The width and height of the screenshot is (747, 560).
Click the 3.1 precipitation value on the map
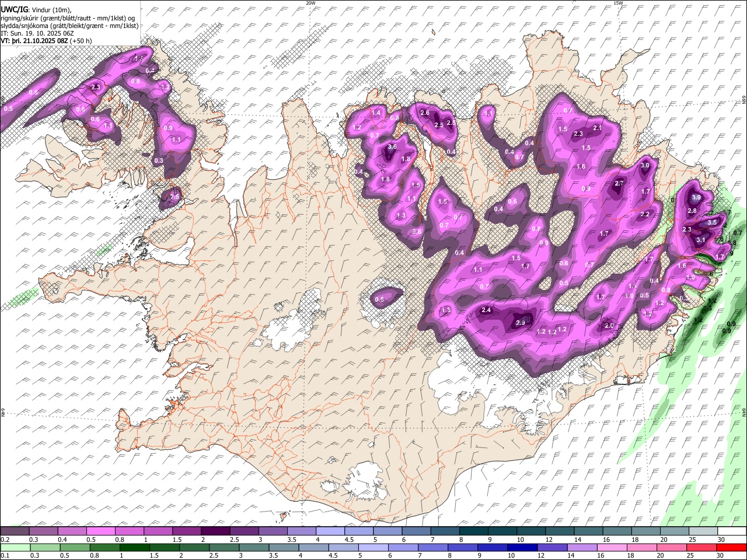point(701,240)
